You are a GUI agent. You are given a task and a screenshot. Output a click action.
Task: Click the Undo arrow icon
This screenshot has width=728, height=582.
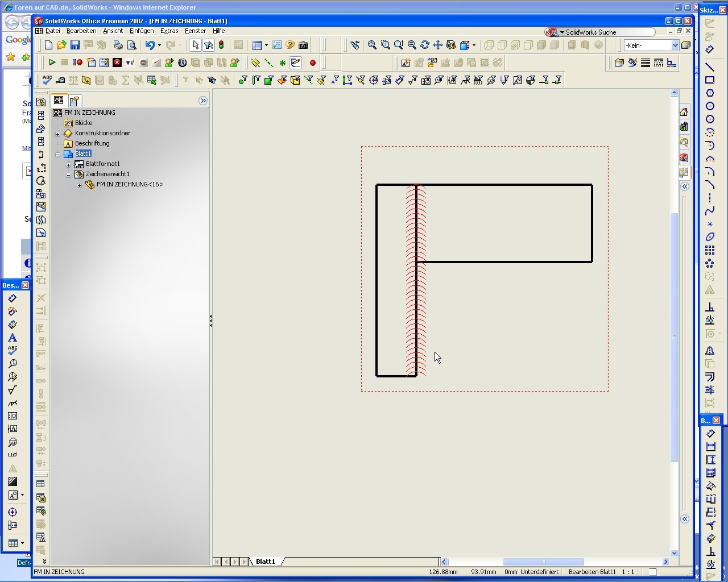pos(150,45)
